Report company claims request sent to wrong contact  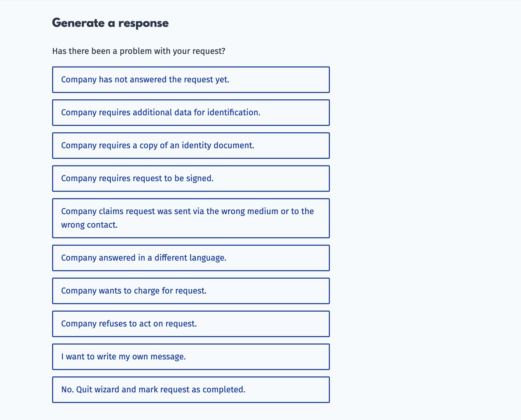[x=191, y=218]
